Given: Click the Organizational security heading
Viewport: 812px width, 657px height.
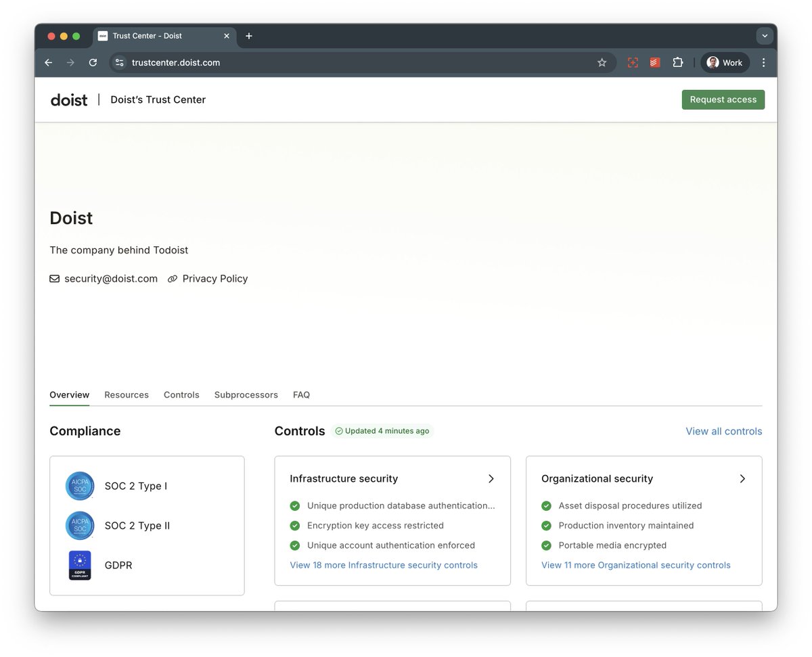Looking at the screenshot, I should pos(597,478).
